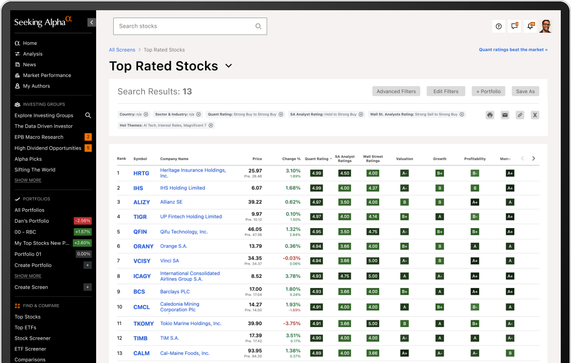Viewport: 571px width, 363px height.
Task: Open the Top Rated Stocks title dropdown
Action: [228, 66]
